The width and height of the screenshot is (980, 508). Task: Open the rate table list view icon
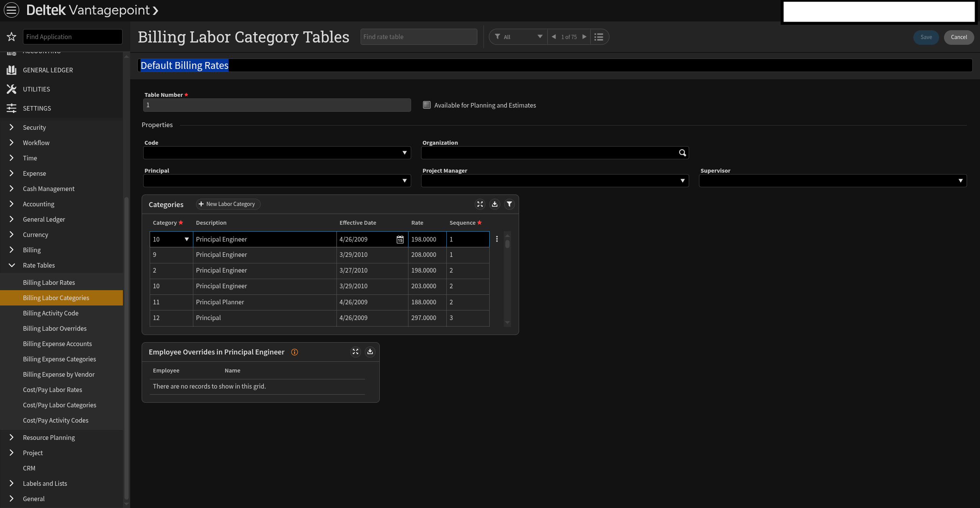(599, 37)
